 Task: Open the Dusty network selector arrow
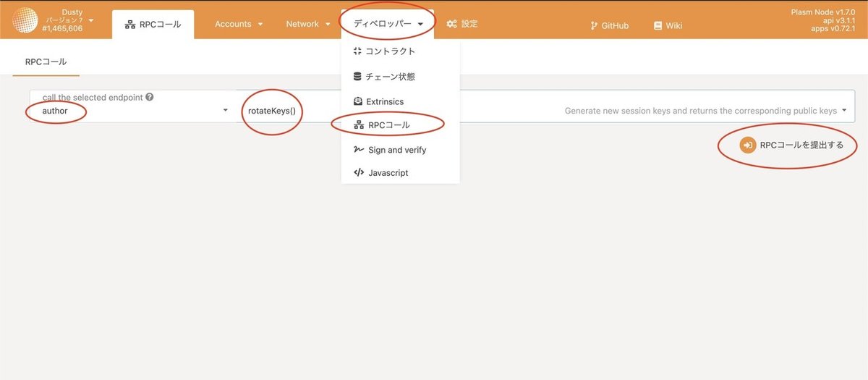click(91, 20)
